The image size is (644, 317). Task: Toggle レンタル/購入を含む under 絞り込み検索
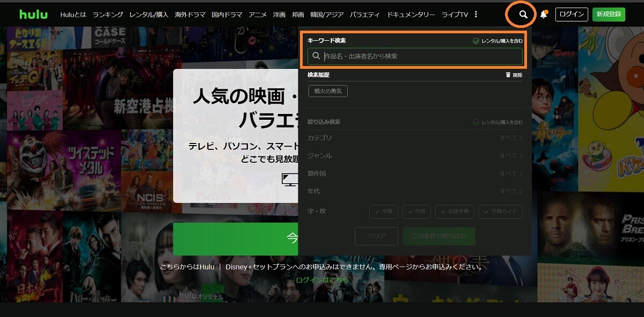coord(497,123)
